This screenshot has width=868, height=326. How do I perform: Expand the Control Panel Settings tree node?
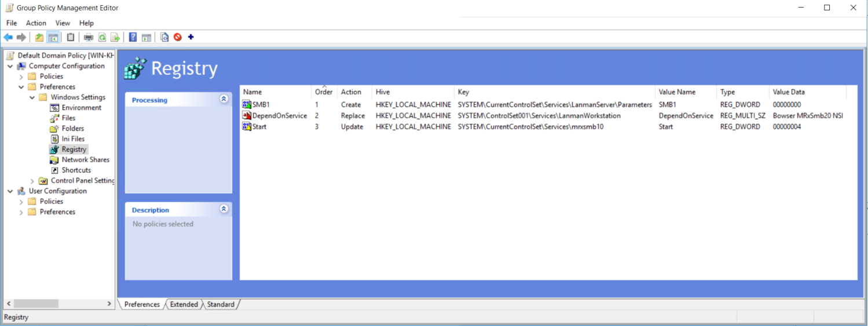32,181
